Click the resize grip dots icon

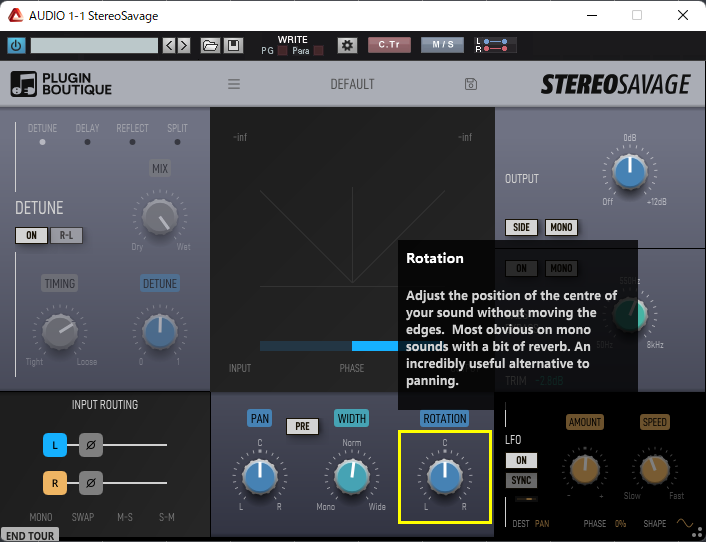click(x=697, y=532)
